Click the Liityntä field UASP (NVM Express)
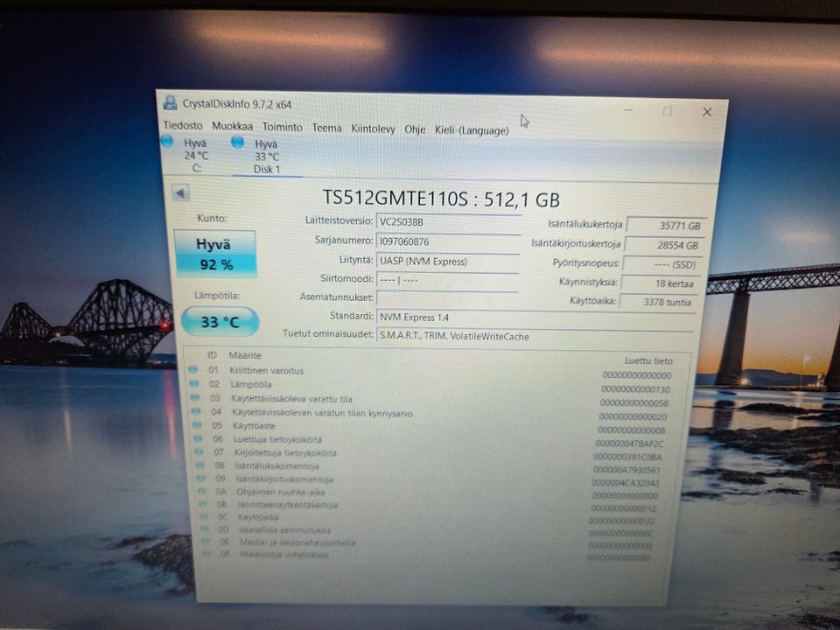Viewport: 840px width, 630px height. (448, 262)
